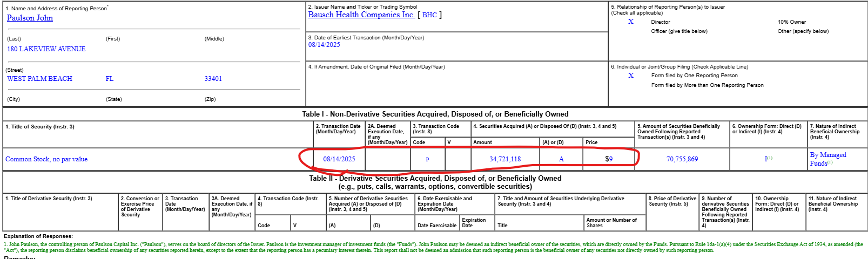The height and width of the screenshot is (259, 868).
Task: Click the Title of Security (Instr. 3) column header
Action: [x=40, y=127]
